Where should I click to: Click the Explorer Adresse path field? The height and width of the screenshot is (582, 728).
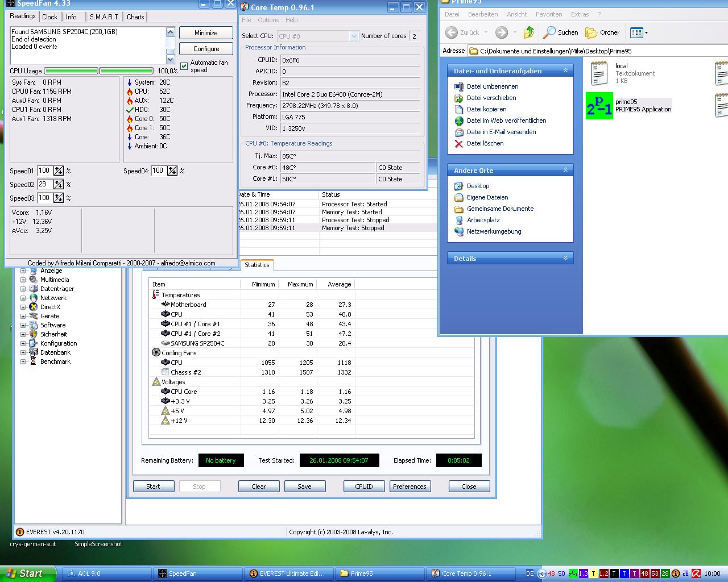coord(598,51)
